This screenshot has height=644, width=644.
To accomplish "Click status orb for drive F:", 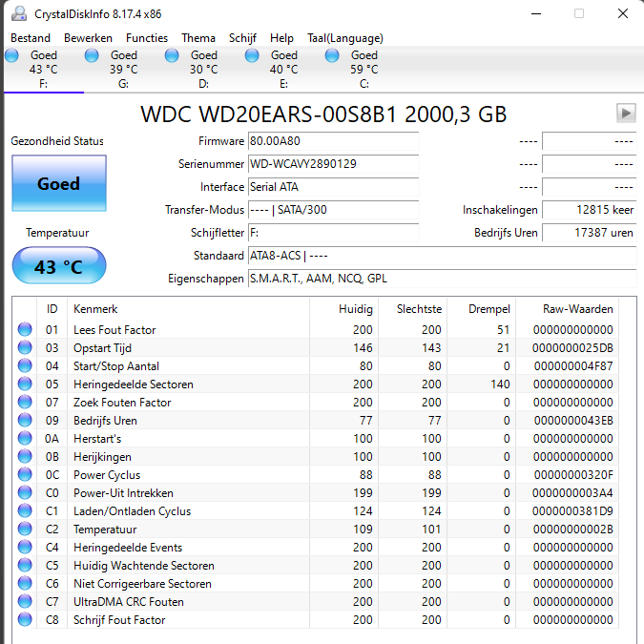I will tap(11, 55).
